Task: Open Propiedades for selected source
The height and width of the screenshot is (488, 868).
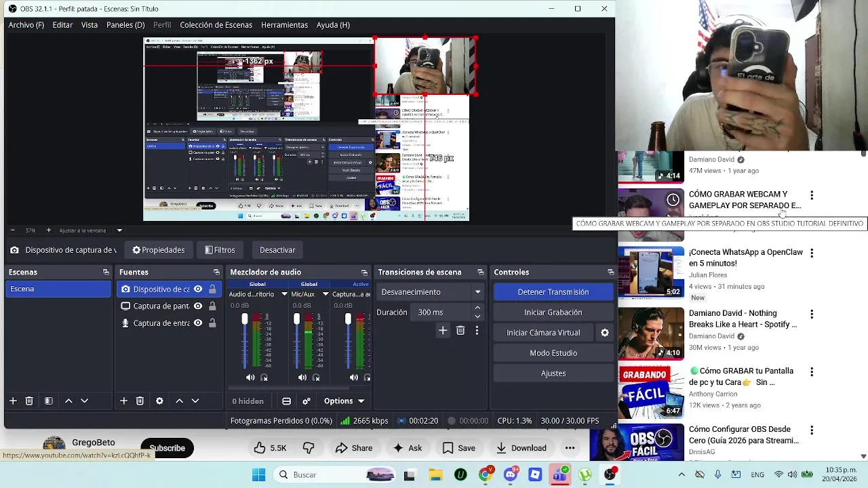Action: (159, 249)
